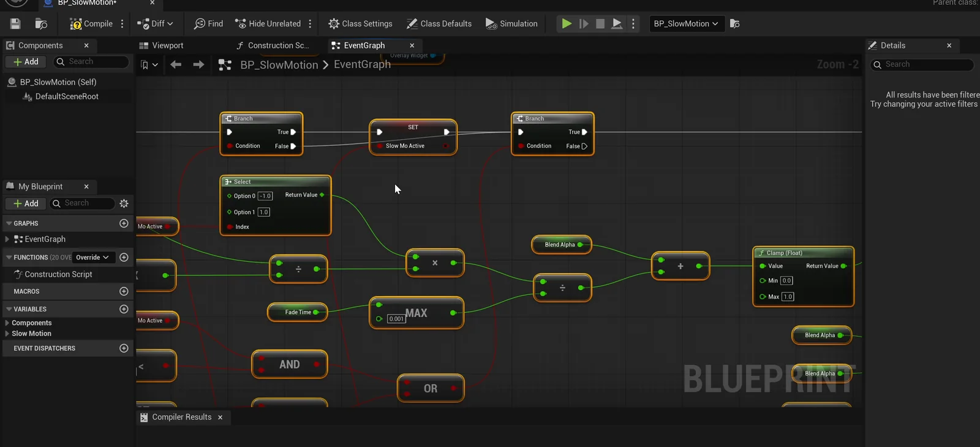Open BP_SlowMotion debug object dropdown
The height and width of the screenshot is (447, 980).
pos(685,24)
